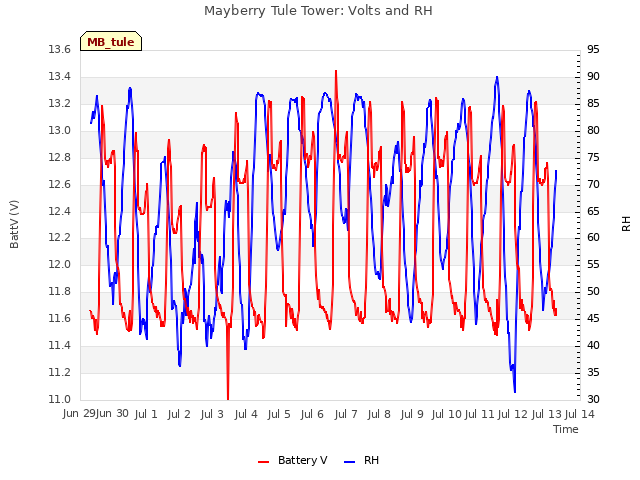Screen dimensions: 640x480
Task: Click the Jul 12 date tick label
Action: click(513, 414)
